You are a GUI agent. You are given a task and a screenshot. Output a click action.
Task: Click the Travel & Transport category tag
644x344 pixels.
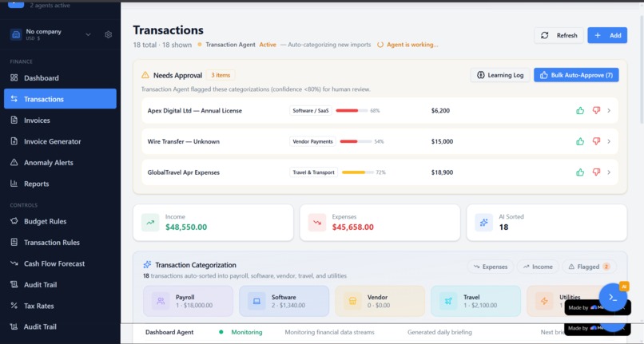(x=313, y=172)
